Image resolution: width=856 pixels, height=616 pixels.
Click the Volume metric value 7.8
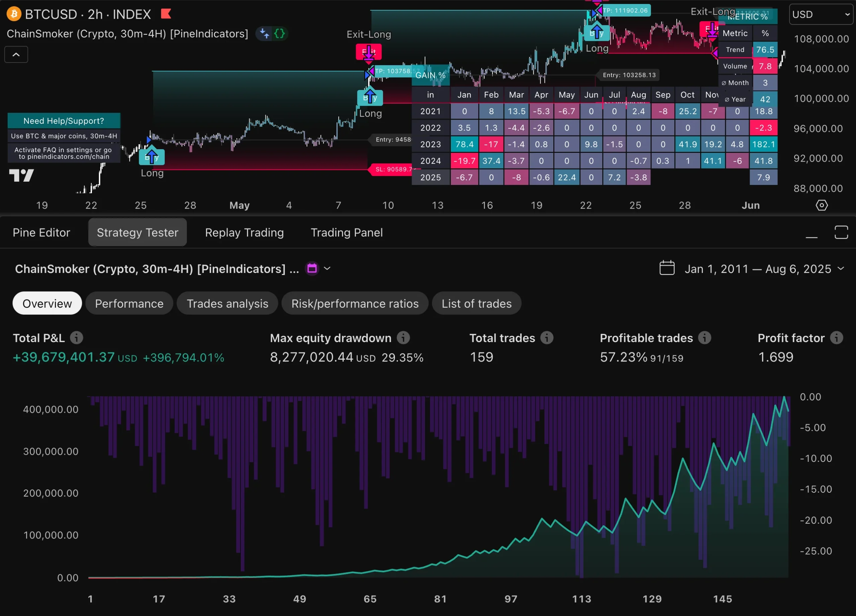coord(765,67)
